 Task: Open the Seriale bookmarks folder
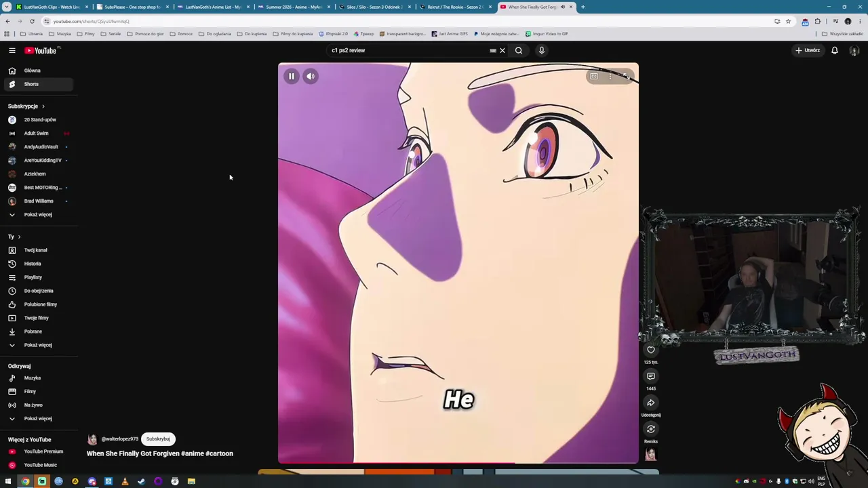(111, 34)
